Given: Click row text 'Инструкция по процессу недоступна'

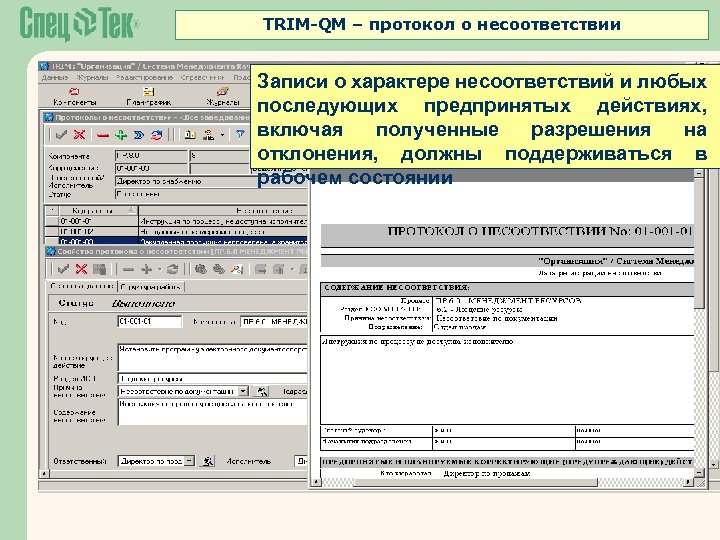Looking at the screenshot, I should coord(224,221).
